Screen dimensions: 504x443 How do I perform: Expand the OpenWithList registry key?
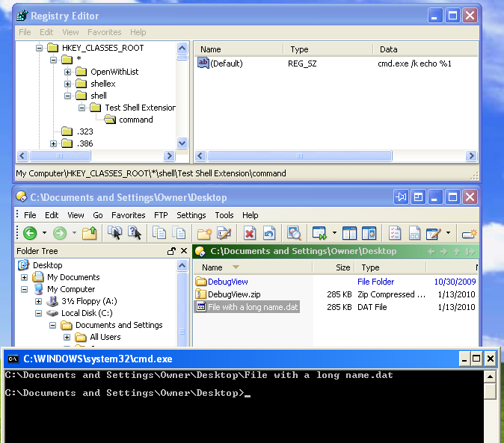(67, 72)
